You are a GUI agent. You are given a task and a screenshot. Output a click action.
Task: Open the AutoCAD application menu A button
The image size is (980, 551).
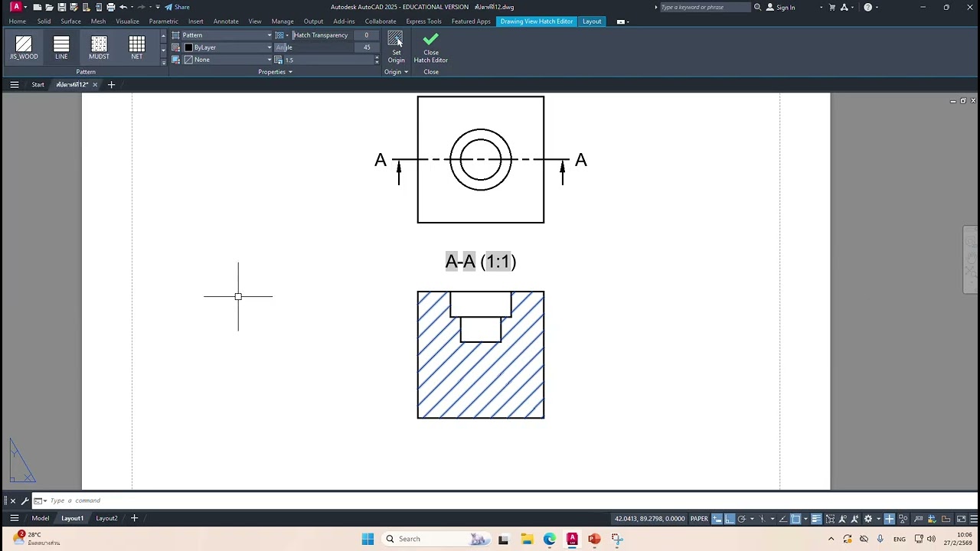point(16,7)
